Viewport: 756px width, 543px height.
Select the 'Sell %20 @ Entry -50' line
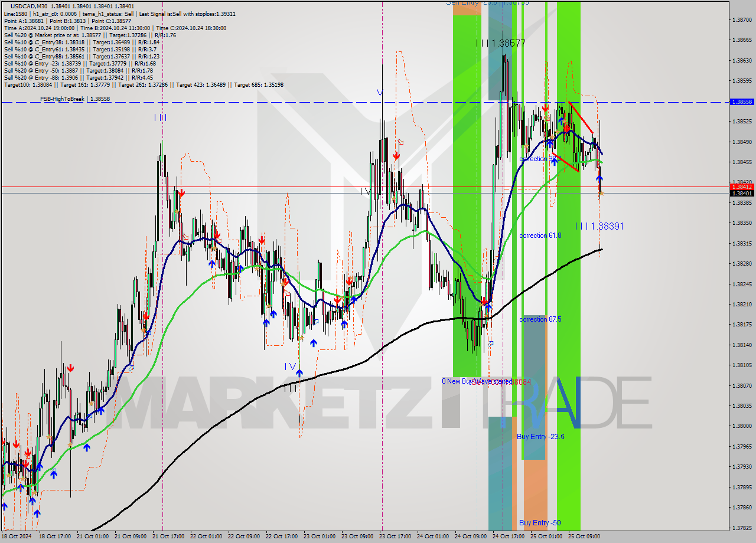pyautogui.click(x=78, y=70)
